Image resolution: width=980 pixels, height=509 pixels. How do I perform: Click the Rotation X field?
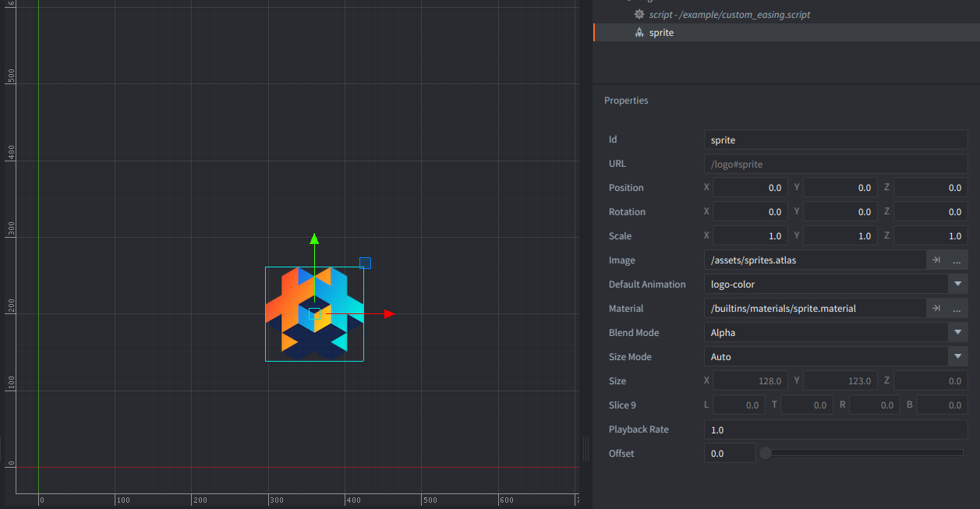(750, 212)
